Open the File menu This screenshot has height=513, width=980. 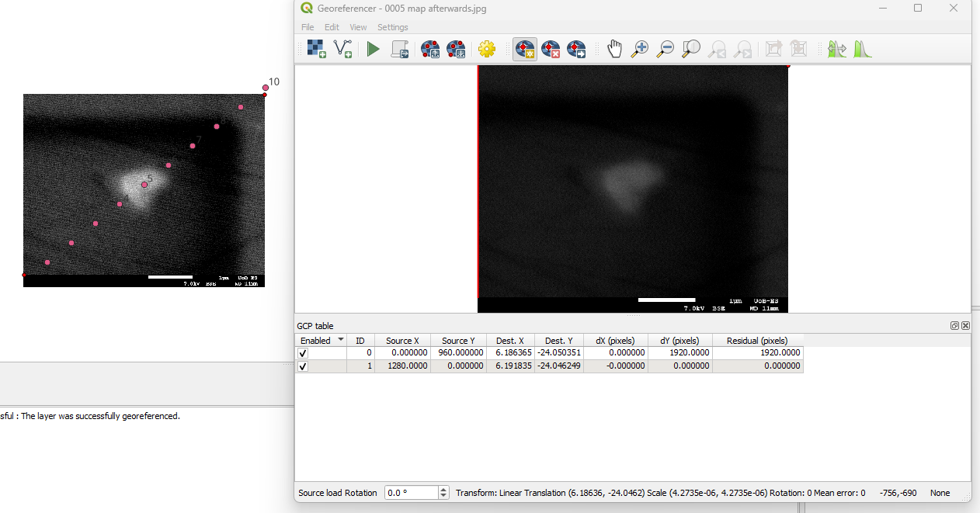pyautogui.click(x=308, y=27)
